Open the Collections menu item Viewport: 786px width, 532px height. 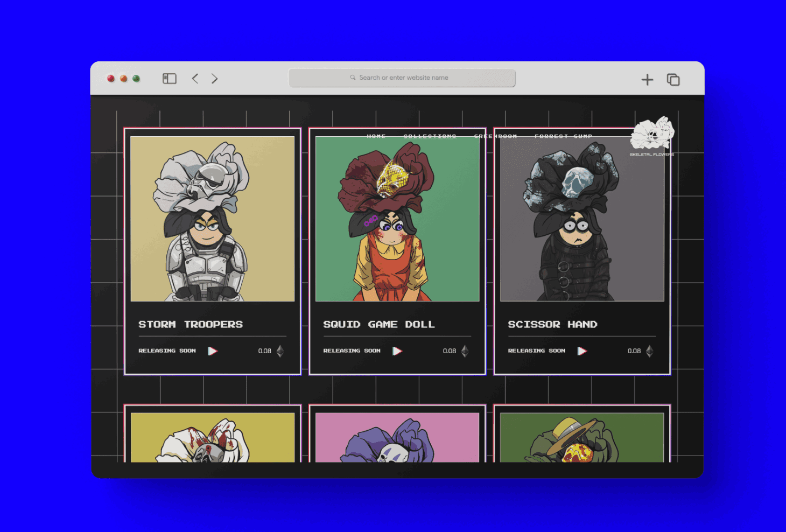(430, 136)
